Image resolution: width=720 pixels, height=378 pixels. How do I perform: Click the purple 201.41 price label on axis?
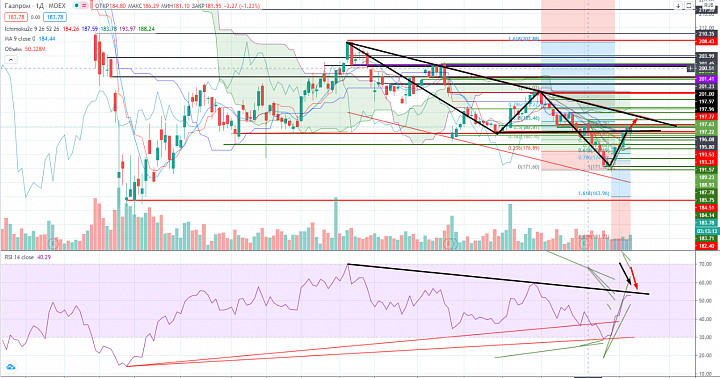[x=706, y=79]
